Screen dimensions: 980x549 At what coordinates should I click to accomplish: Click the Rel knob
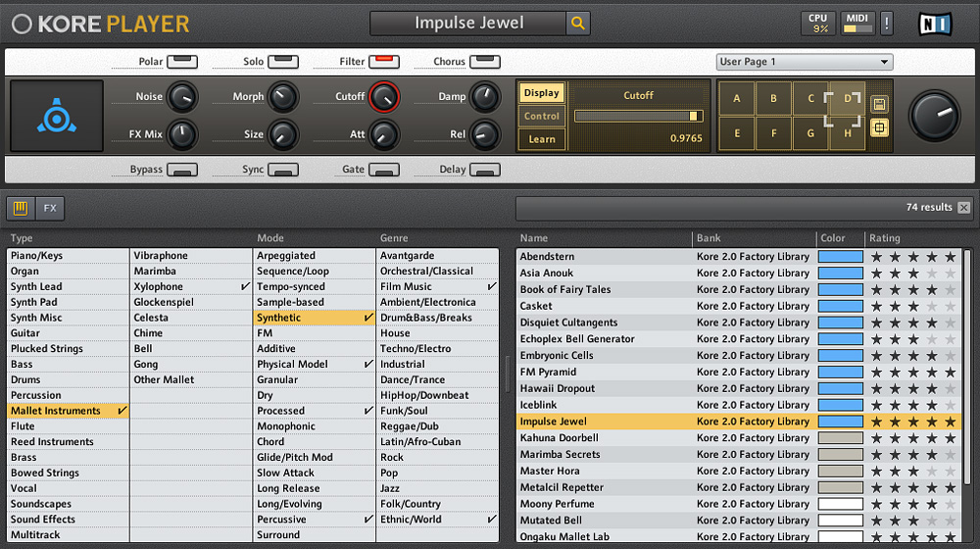pyautogui.click(x=485, y=134)
